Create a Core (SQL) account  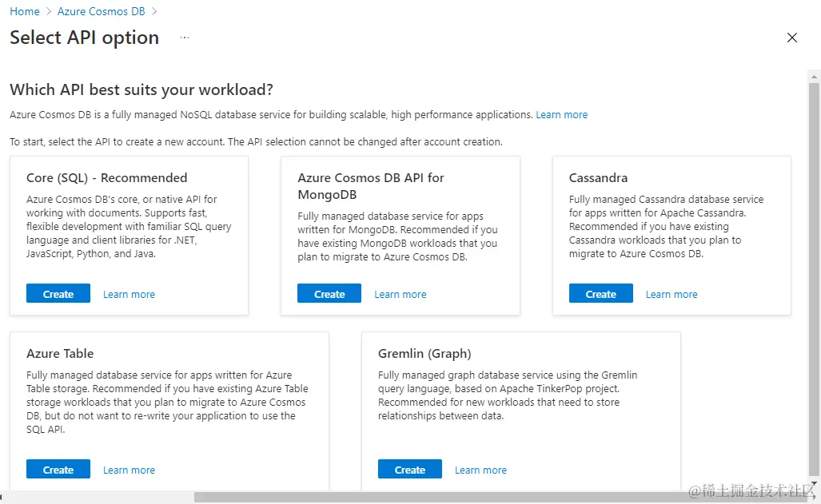pyautogui.click(x=58, y=294)
